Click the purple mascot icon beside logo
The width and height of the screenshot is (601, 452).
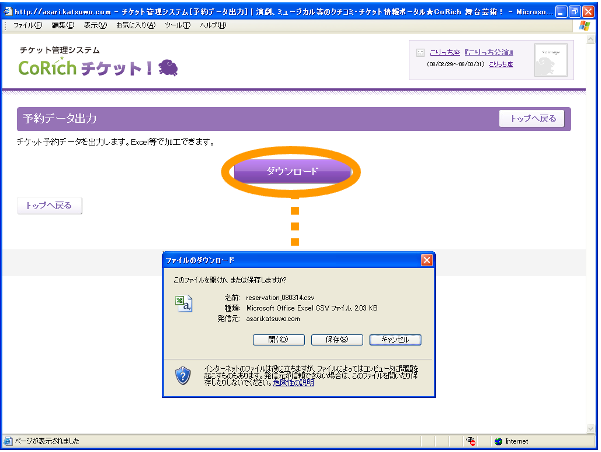(168, 67)
